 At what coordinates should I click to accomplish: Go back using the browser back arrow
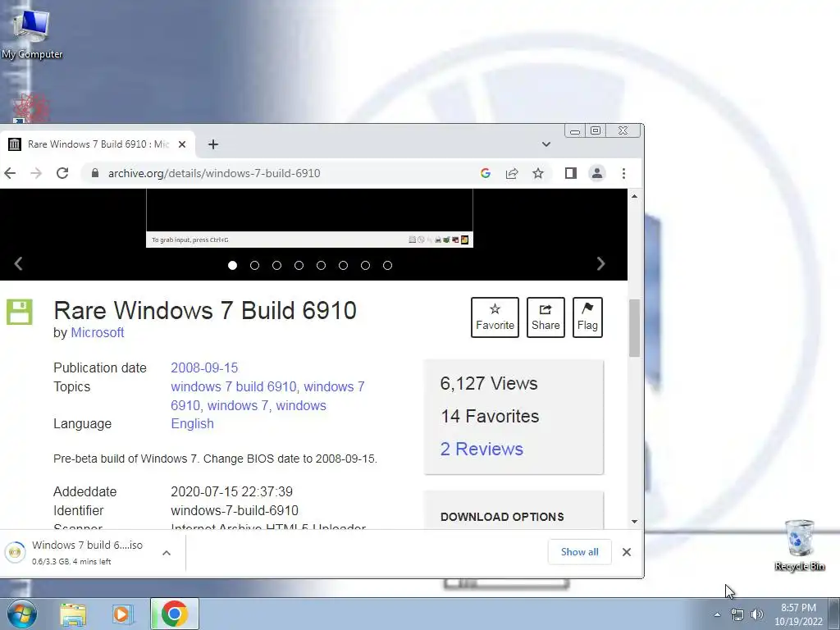coord(10,173)
